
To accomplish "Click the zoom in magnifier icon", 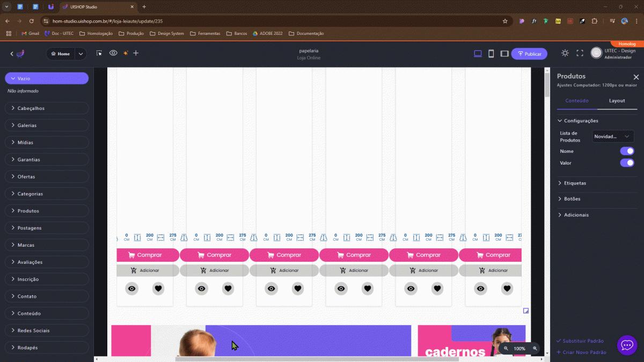I will coord(535,349).
